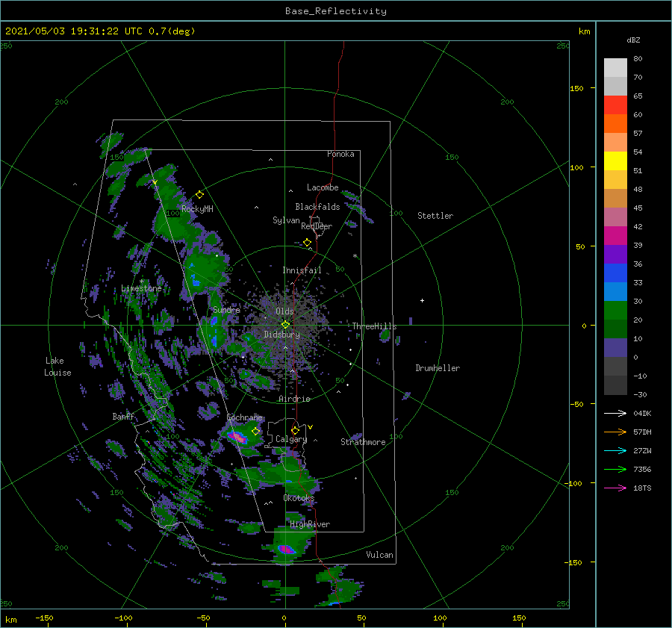Click the Strathmore label
Image resolution: width=672 pixels, height=628 pixels.
363,442
